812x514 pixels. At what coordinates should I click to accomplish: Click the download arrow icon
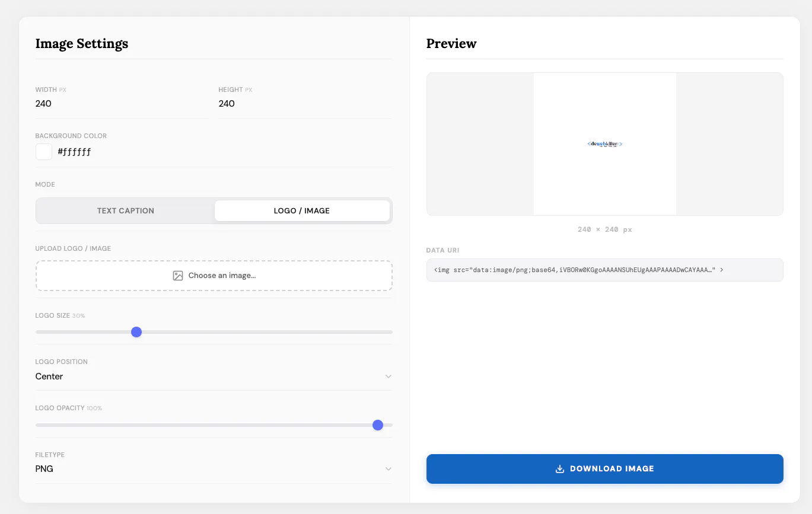pyautogui.click(x=559, y=469)
